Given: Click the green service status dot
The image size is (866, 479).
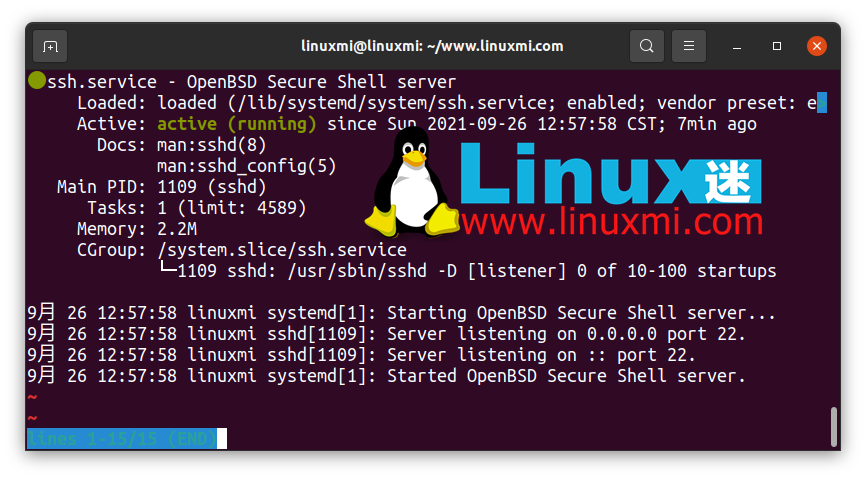Looking at the screenshot, I should tap(37, 81).
